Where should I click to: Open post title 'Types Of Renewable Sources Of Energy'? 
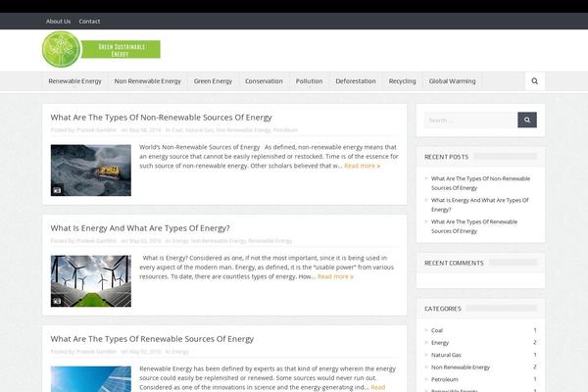(x=152, y=339)
